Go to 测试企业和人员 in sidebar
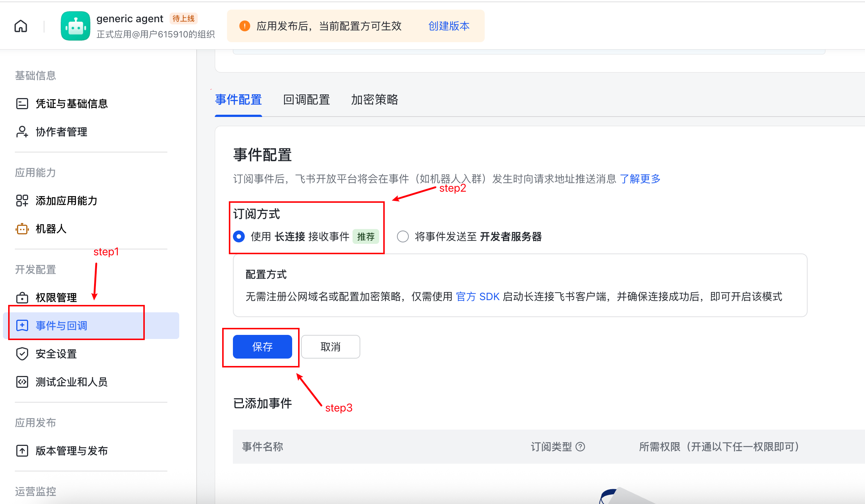Image resolution: width=865 pixels, height=504 pixels. 71,382
